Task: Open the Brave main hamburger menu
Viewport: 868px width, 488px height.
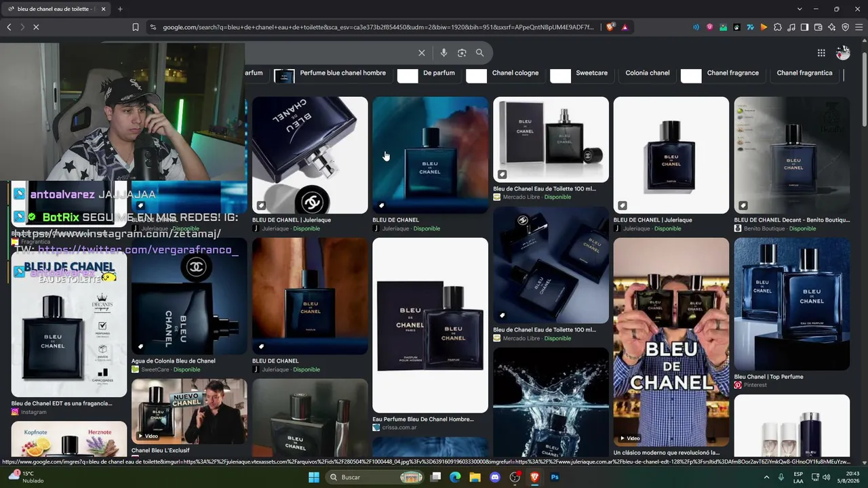Action: [859, 27]
